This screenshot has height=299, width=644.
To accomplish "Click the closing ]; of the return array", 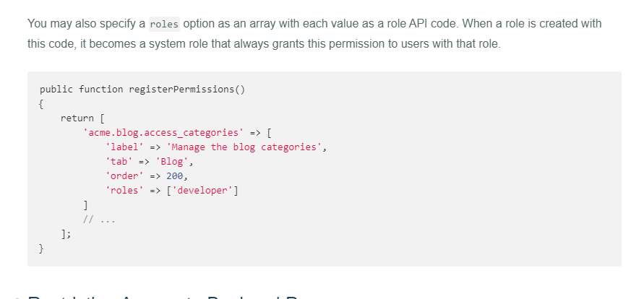I will pyautogui.click(x=66, y=234).
